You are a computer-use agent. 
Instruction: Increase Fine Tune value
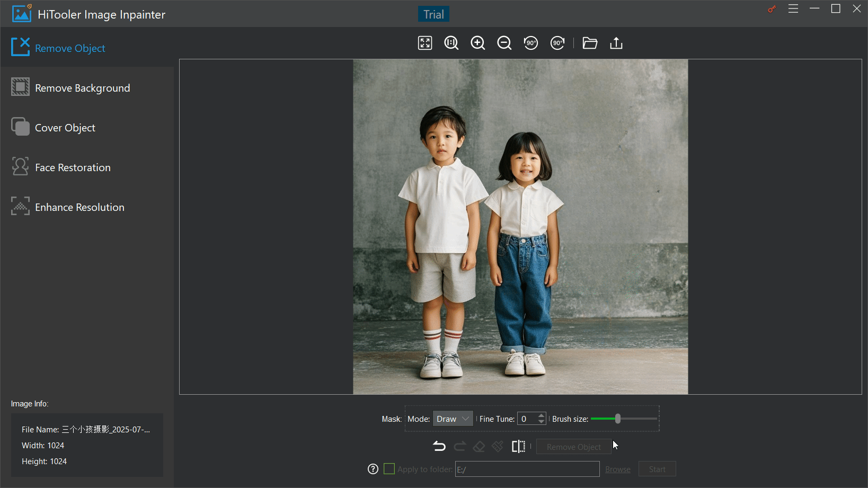pos(542,415)
